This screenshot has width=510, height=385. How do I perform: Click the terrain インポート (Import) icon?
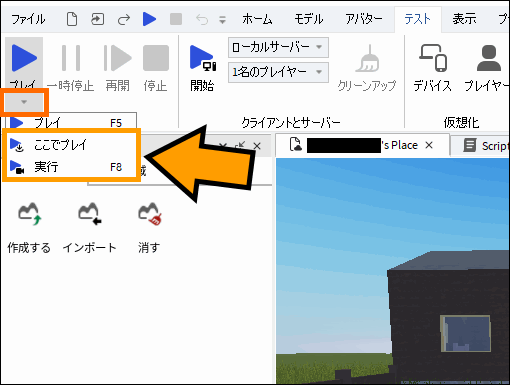coord(89,214)
